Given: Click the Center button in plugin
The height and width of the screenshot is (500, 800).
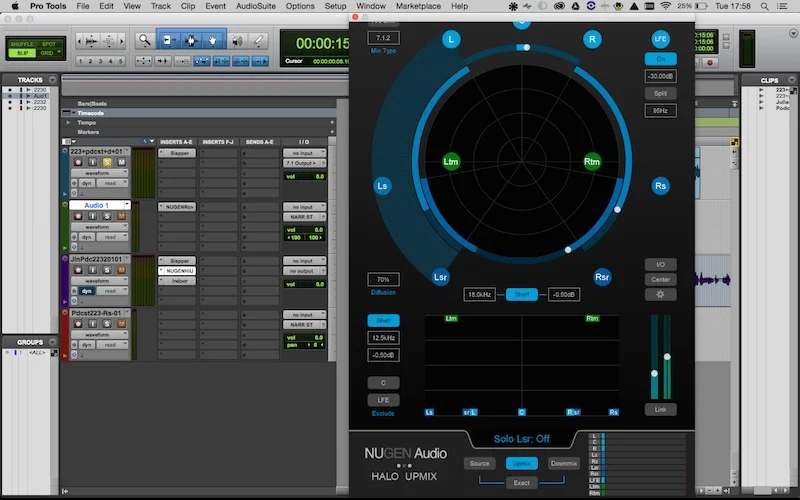Looking at the screenshot, I should 660,280.
